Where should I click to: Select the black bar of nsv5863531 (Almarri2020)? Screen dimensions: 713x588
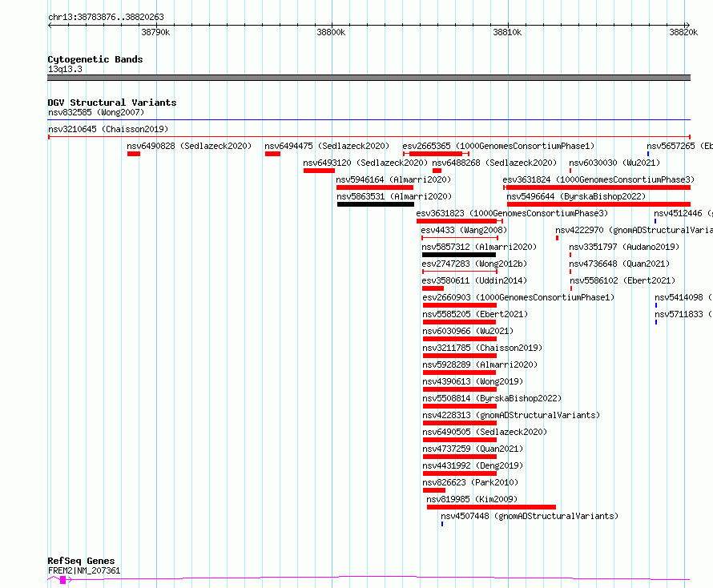point(376,204)
